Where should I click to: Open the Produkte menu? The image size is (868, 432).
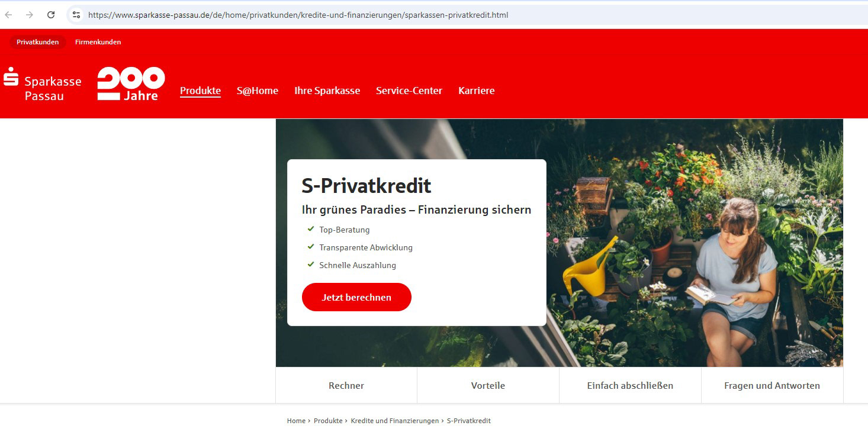[x=200, y=91]
